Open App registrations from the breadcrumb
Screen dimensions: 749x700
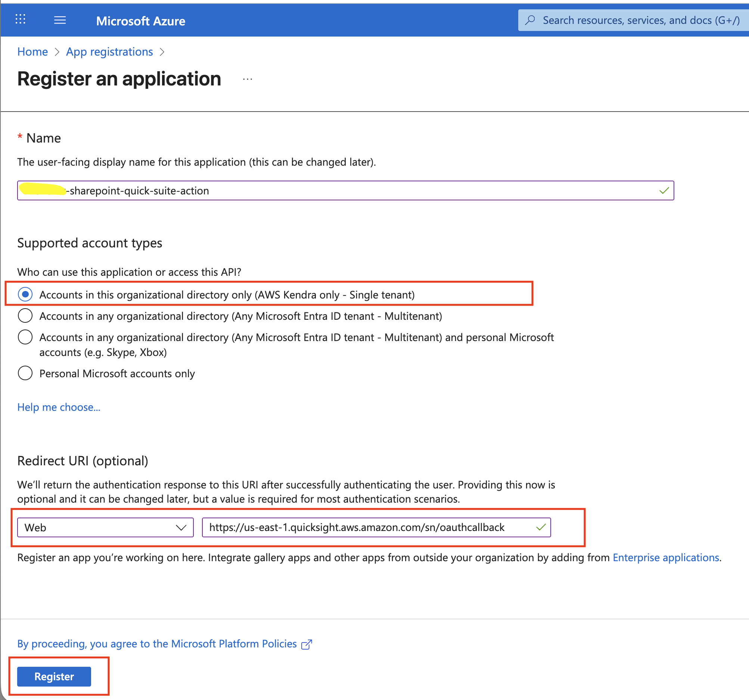click(x=109, y=51)
